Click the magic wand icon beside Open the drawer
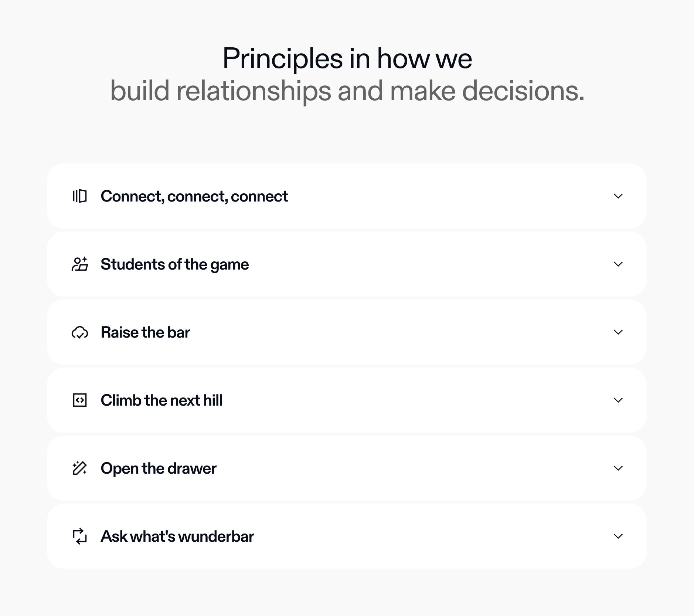The image size is (694, 616). (x=79, y=468)
